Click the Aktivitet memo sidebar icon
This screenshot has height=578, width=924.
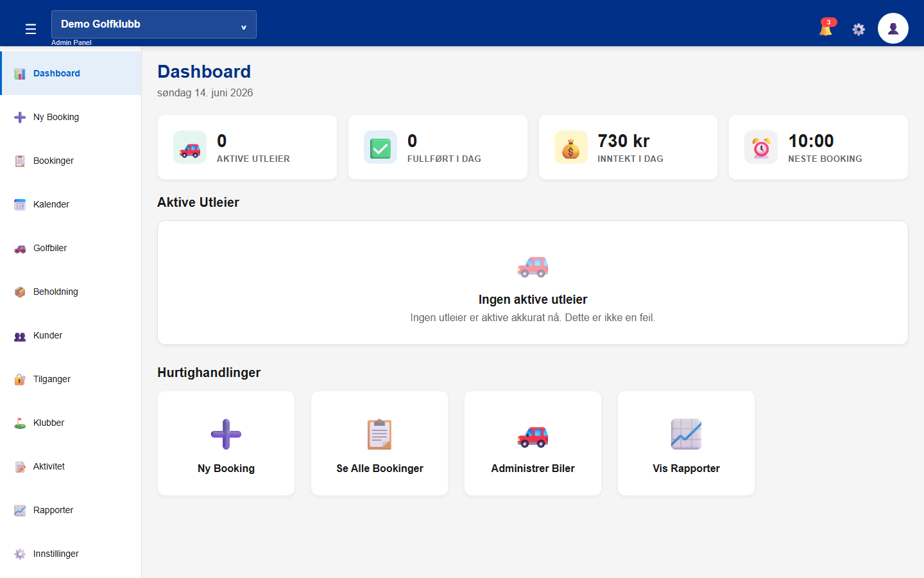pyautogui.click(x=20, y=466)
